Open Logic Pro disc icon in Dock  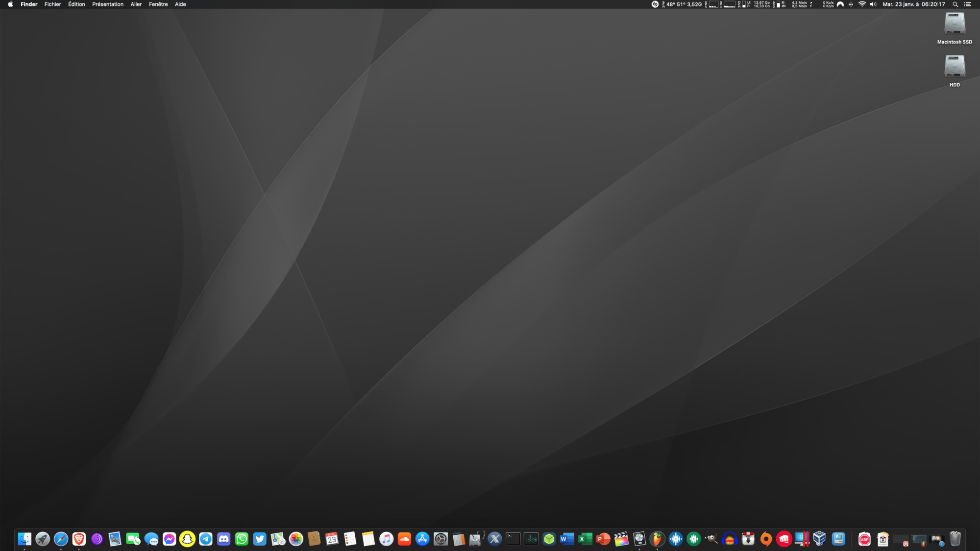(x=639, y=539)
